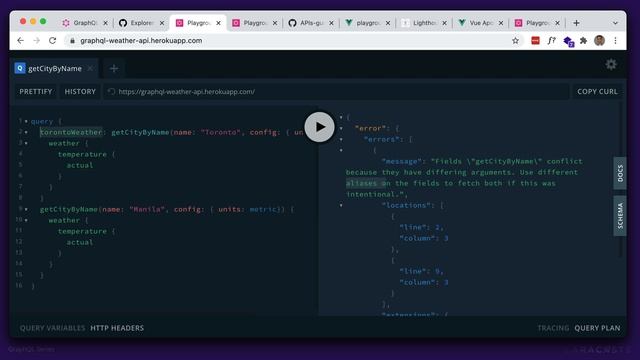This screenshot has width=640, height=360.
Task: Collapse the weather block at line 10
Action: [x=26, y=220]
